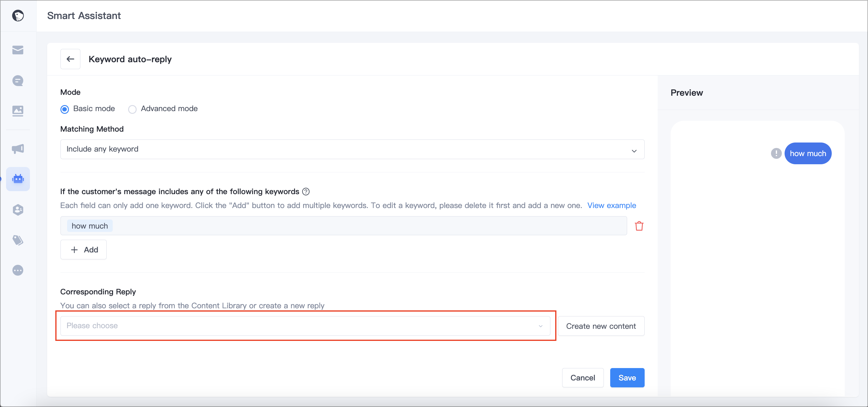Open the tags icon in sidebar
The width and height of the screenshot is (868, 407).
click(18, 240)
